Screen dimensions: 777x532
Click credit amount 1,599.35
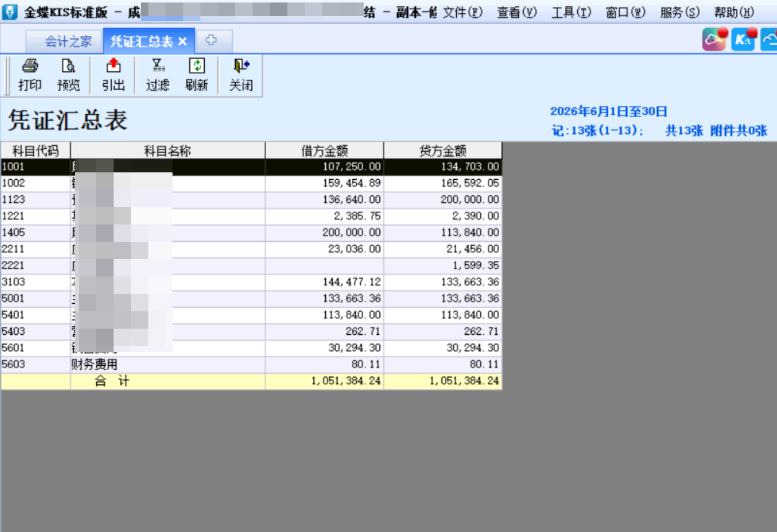point(443,265)
